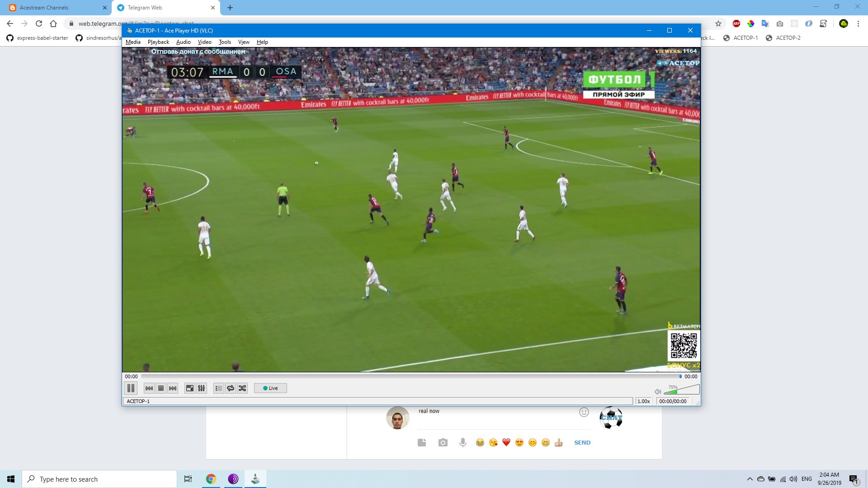Open the Audio menu
Viewport: 868px width, 488px height.
point(184,42)
